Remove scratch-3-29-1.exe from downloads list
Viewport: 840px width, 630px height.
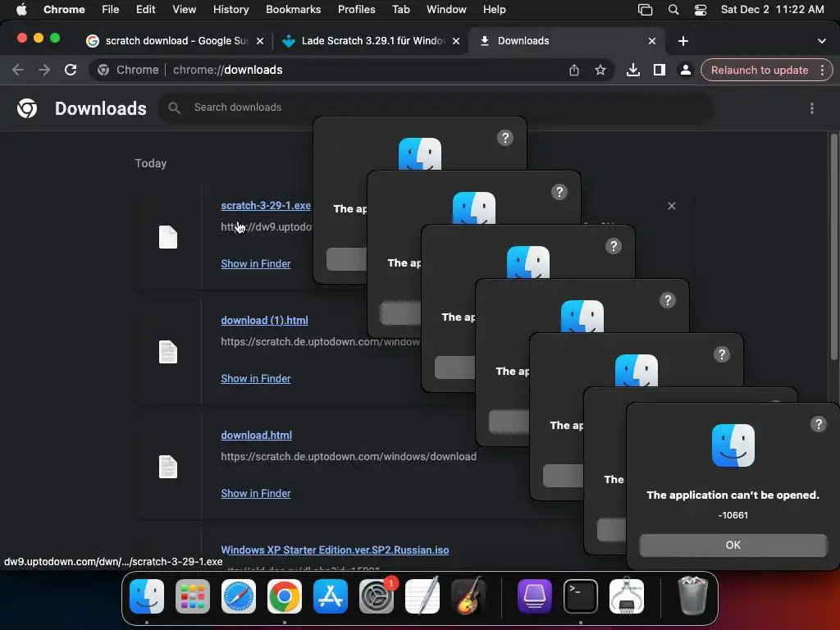pyautogui.click(x=671, y=206)
